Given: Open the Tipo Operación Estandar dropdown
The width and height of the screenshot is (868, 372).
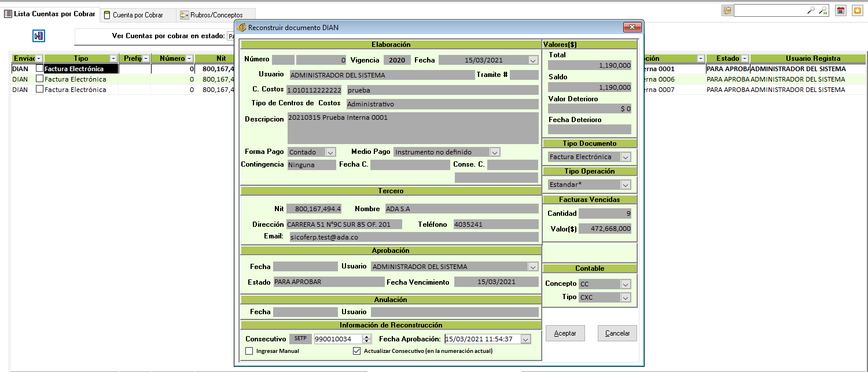Looking at the screenshot, I should (625, 185).
